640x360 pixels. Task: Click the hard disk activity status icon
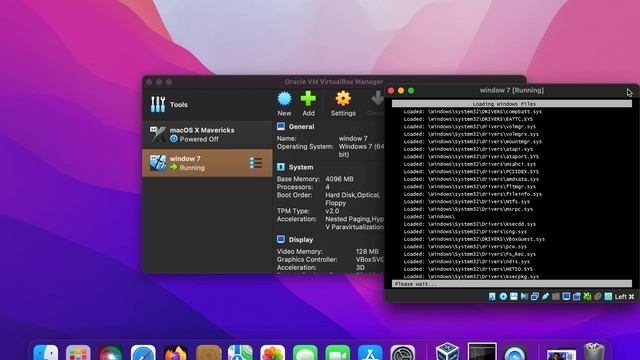coord(492,296)
